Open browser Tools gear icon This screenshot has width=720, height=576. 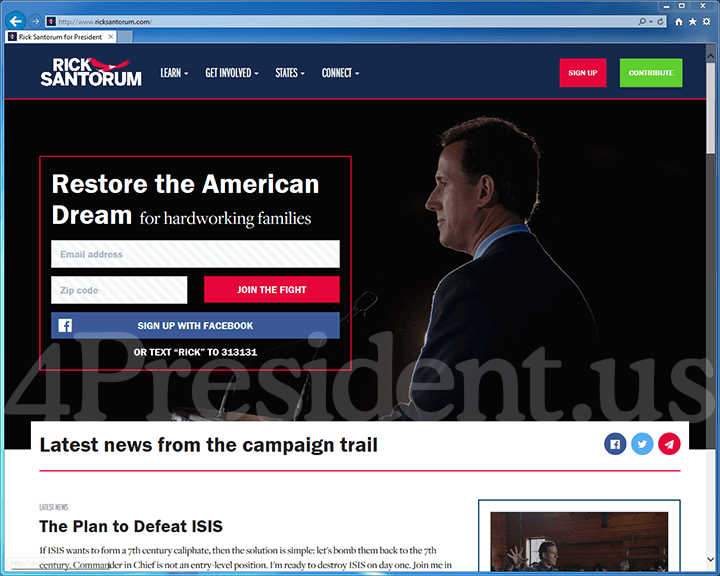[706, 22]
